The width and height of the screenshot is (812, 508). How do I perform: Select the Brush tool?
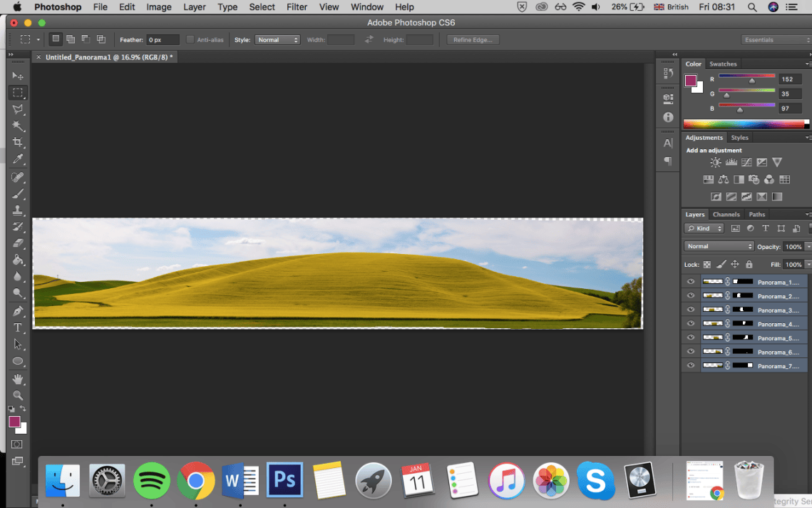pyautogui.click(x=18, y=194)
